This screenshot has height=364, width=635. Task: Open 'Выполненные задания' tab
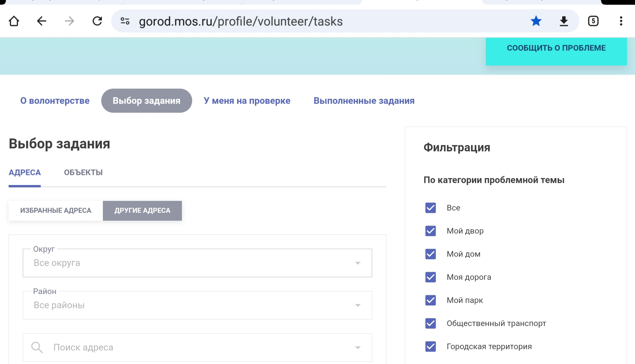coord(364,101)
